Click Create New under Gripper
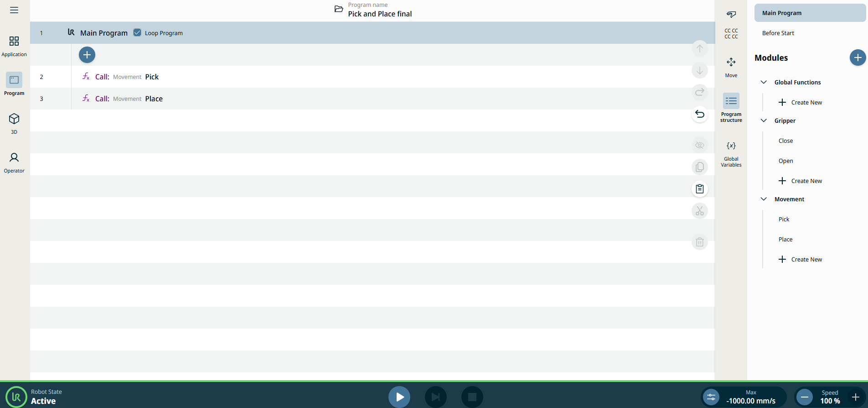 point(800,181)
